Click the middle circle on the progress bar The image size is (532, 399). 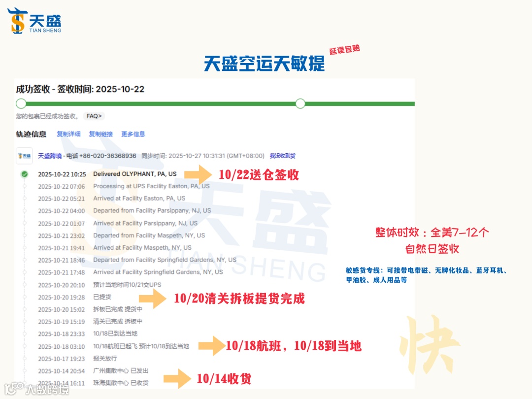coord(300,103)
